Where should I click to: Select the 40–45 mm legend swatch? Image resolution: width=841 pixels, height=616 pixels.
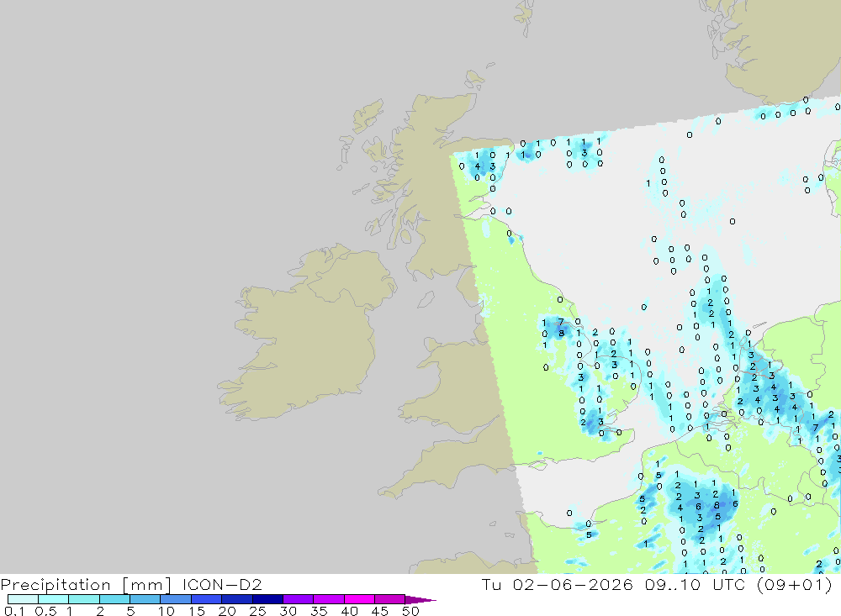point(359,599)
